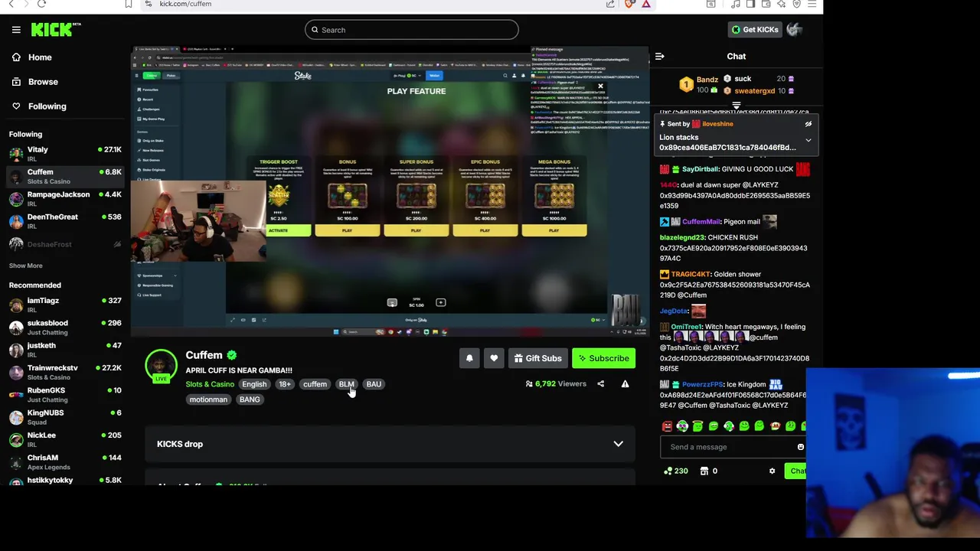
Task: Open recommended channel Trainwreckstv
Action: (65, 372)
